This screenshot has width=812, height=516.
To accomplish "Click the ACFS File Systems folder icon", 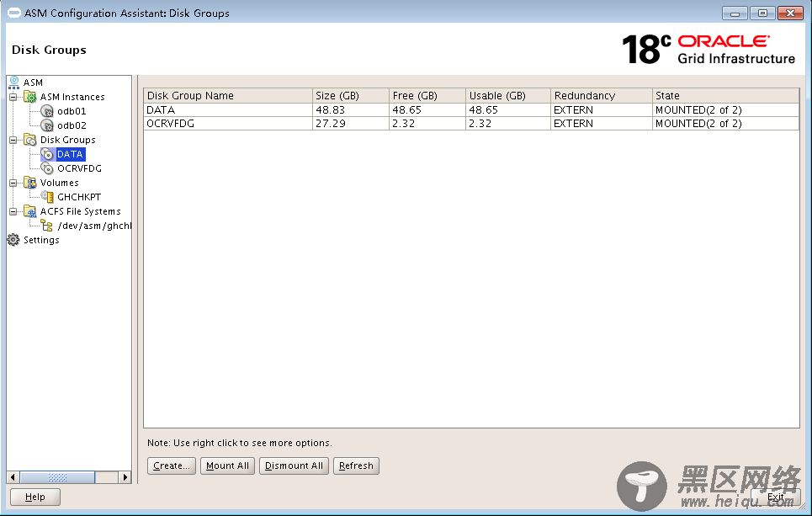I will (x=30, y=211).
